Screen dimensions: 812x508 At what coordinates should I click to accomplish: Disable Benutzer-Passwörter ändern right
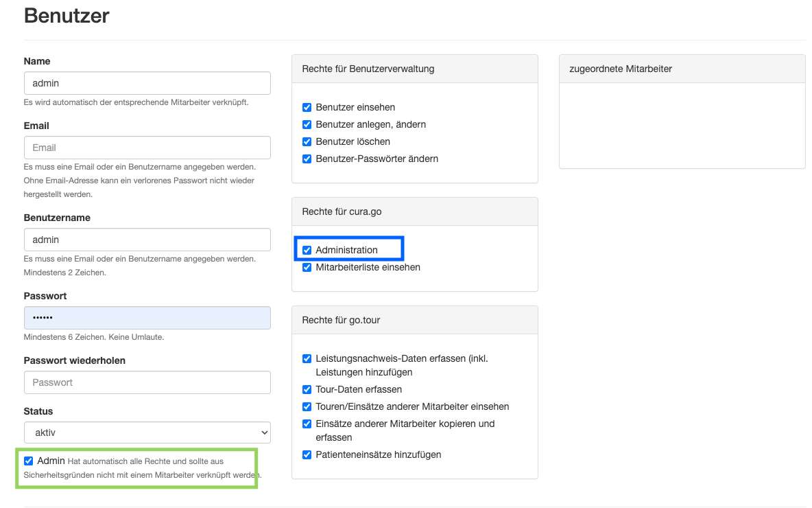pos(307,159)
